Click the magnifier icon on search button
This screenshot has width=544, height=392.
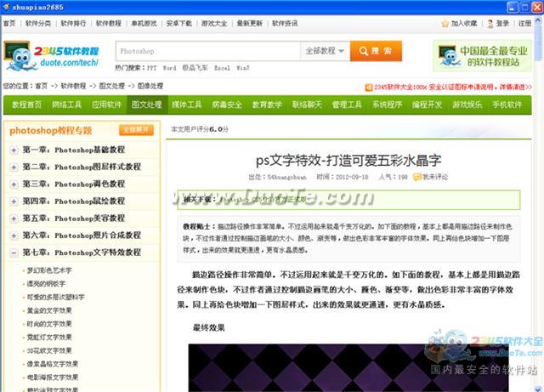[x=361, y=51]
